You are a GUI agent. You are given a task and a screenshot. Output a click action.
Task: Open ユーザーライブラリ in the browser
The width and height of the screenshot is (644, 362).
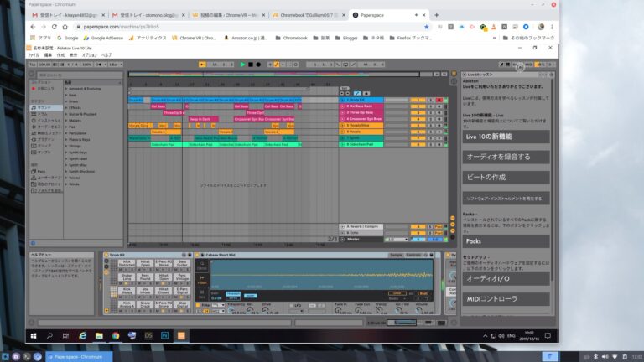point(46,178)
